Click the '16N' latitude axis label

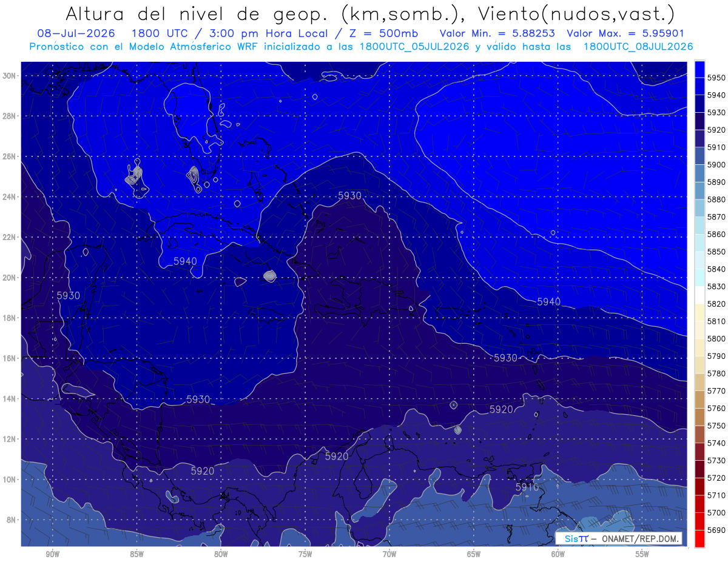[10, 358]
